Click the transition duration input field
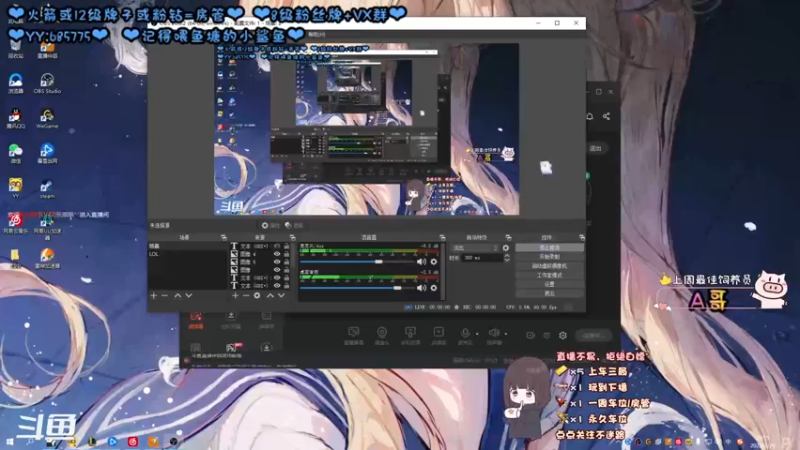This screenshot has height=450, width=800. click(x=482, y=258)
